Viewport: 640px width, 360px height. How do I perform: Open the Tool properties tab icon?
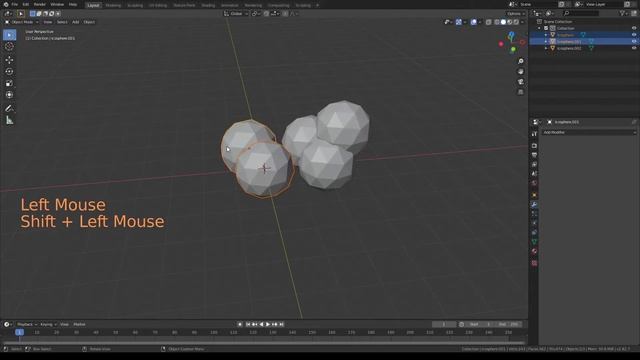[534, 134]
